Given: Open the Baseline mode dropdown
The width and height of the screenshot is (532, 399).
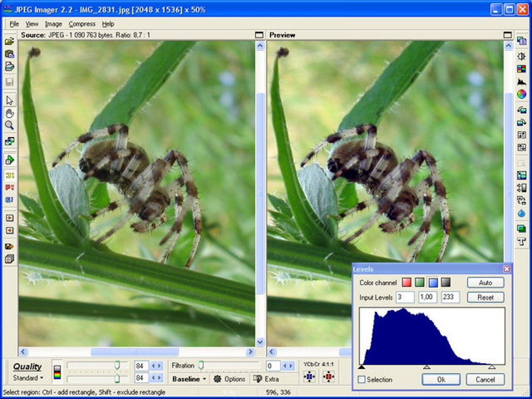Looking at the screenshot, I should pyautogui.click(x=189, y=379).
